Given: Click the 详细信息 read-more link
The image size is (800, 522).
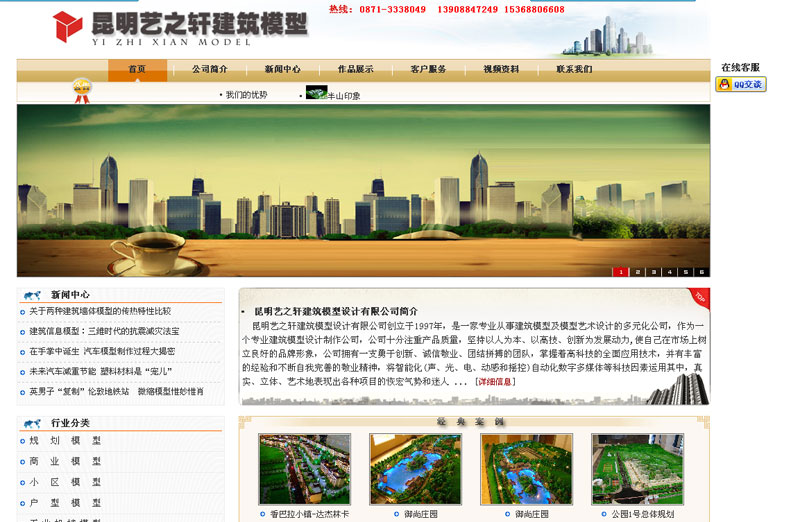Looking at the screenshot, I should click(495, 381).
